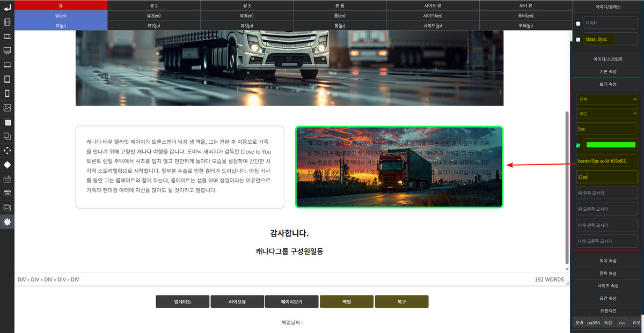644x333 pixels.
Task: Click the green border color swatch
Action: [x=610, y=145]
